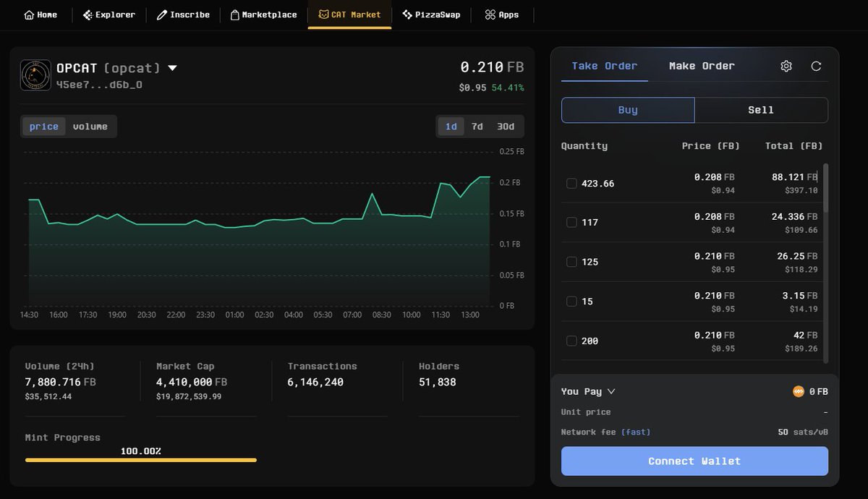Click the 50 sats/vB fee value

803,432
